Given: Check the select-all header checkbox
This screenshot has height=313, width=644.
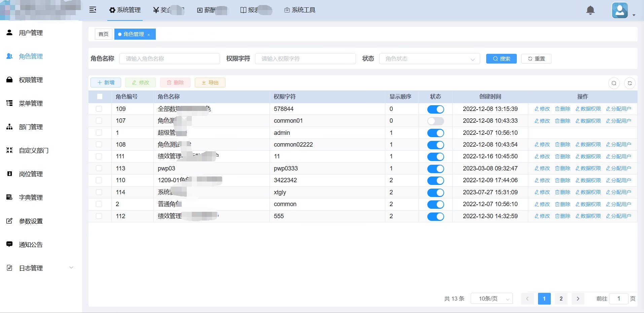Looking at the screenshot, I should (x=100, y=96).
